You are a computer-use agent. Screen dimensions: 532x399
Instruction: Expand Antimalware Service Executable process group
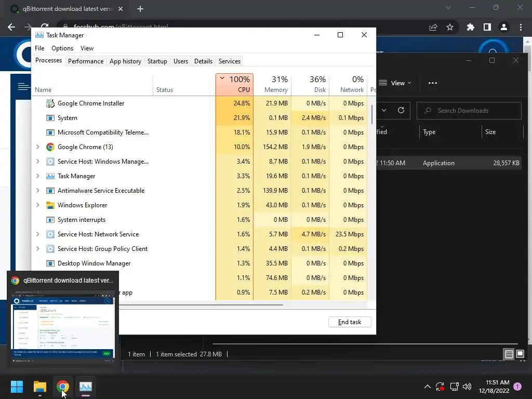(x=37, y=191)
